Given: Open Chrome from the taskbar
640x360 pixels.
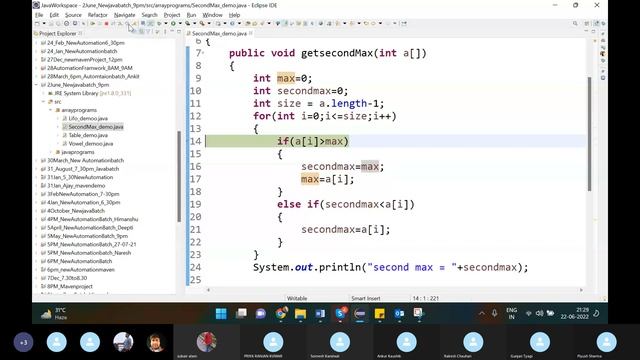Looking at the screenshot, I should [x=281, y=313].
